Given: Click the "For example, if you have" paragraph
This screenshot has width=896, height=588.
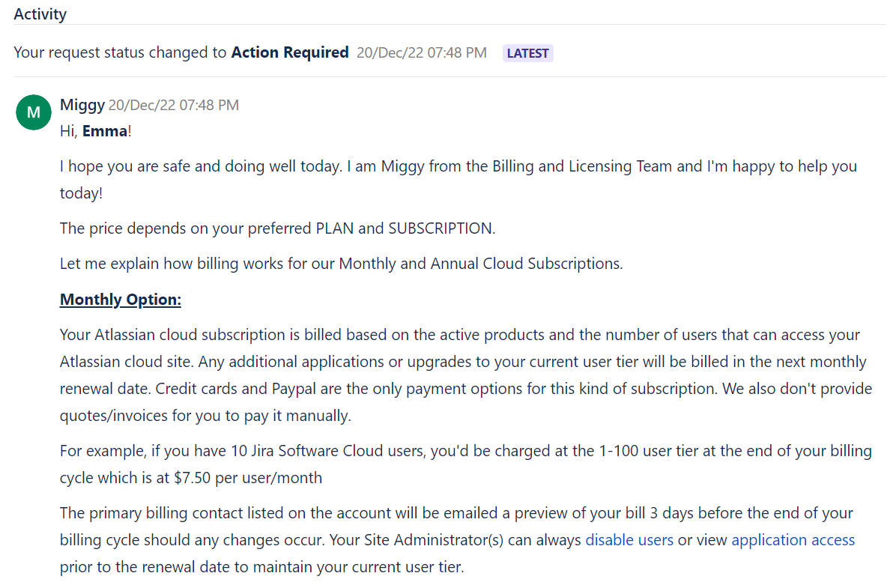Looking at the screenshot, I should point(465,452).
